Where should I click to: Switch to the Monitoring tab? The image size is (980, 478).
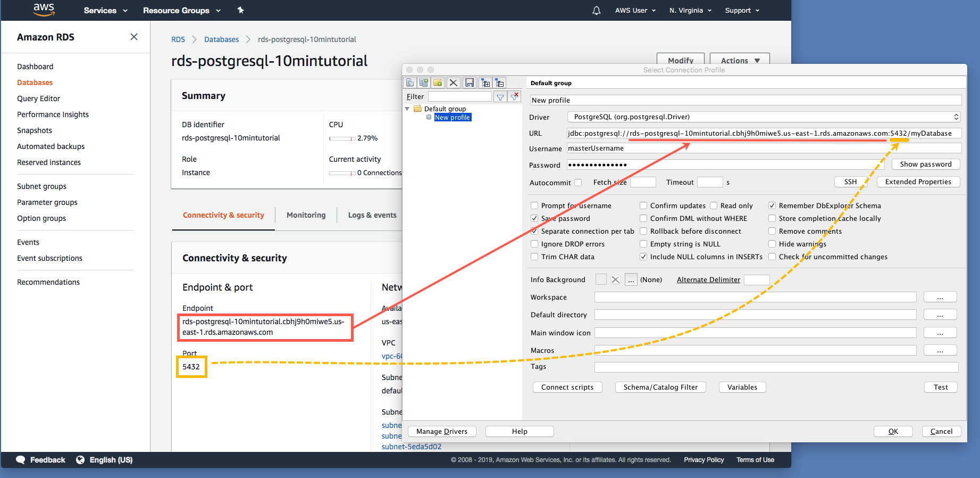click(x=306, y=215)
